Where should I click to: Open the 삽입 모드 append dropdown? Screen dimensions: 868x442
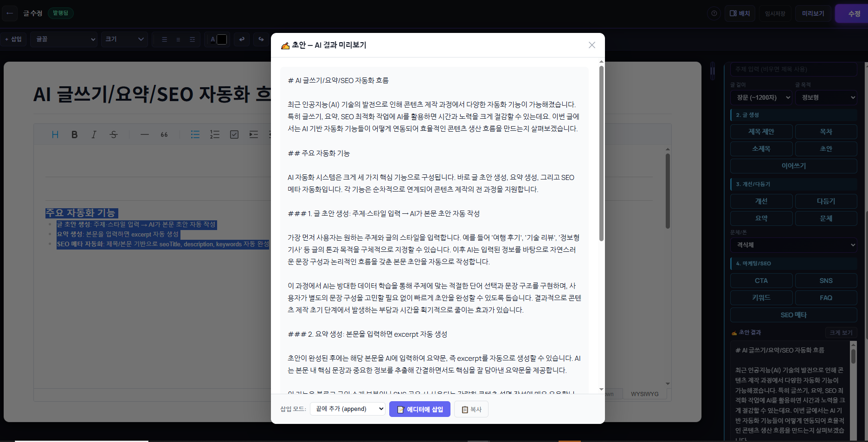pyautogui.click(x=347, y=409)
